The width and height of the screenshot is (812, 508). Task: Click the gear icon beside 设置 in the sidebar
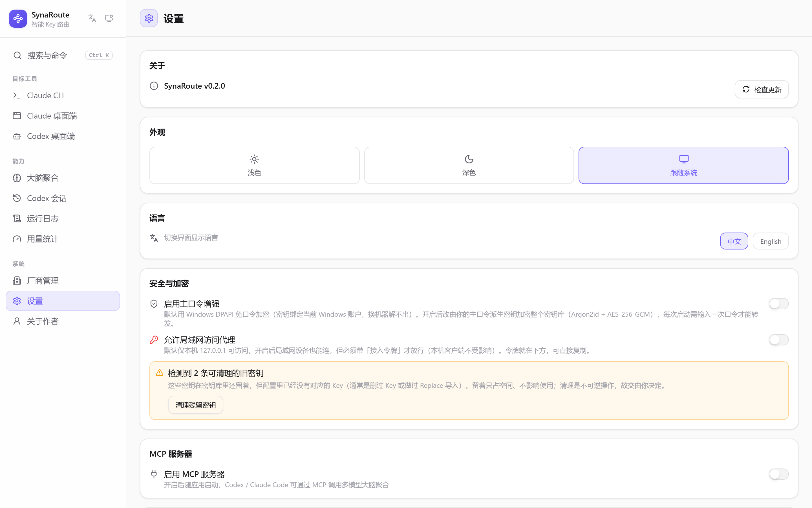tap(17, 301)
